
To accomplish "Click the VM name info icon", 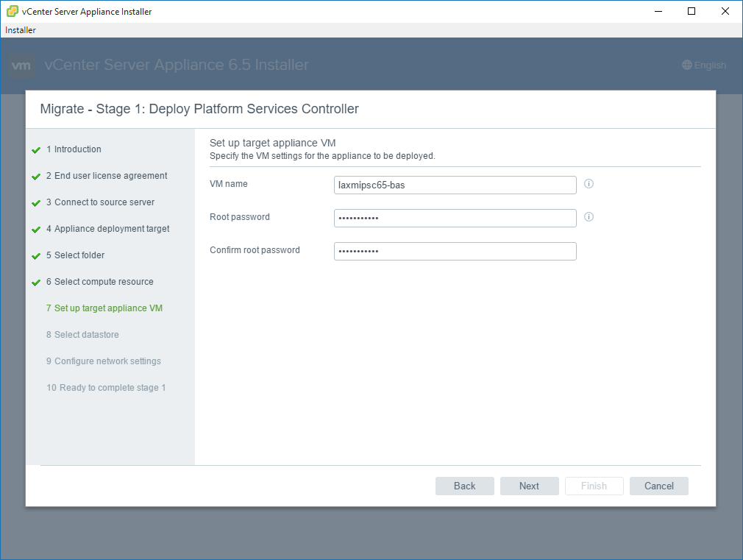I will (589, 184).
